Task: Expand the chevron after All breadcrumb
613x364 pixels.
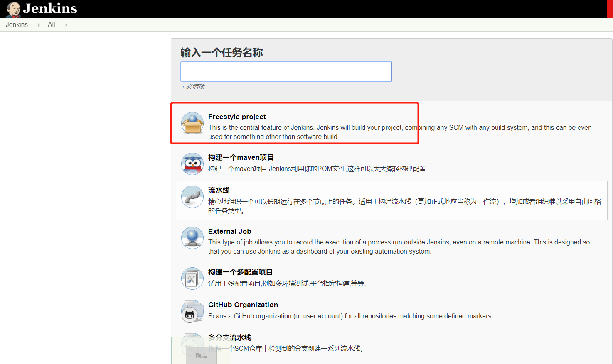Action: tap(66, 24)
